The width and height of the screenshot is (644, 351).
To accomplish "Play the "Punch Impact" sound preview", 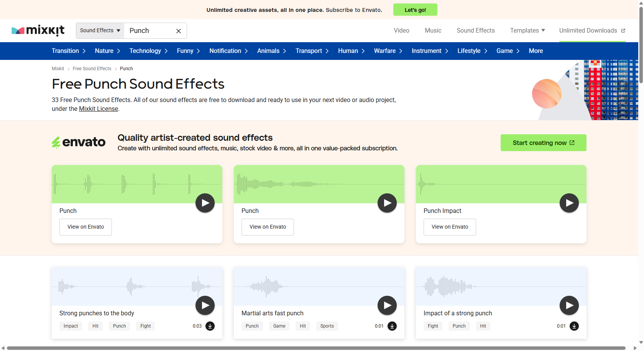I will 569,203.
